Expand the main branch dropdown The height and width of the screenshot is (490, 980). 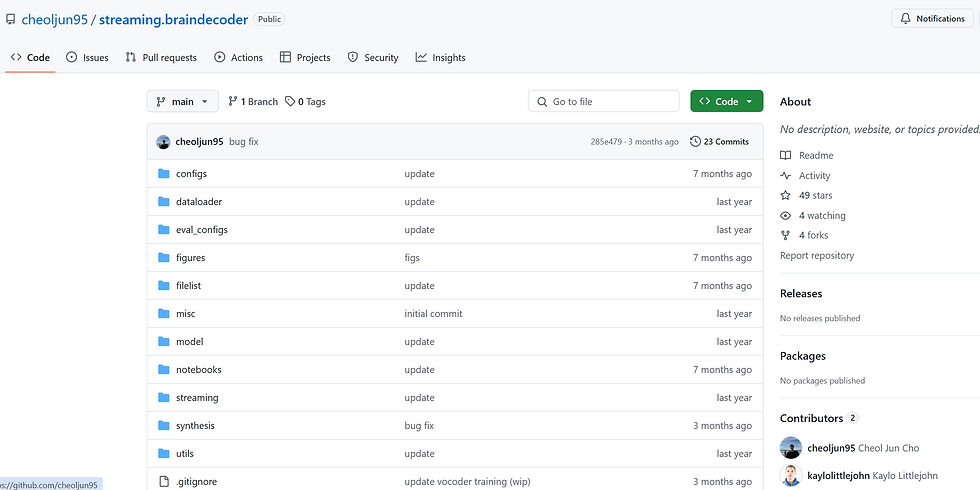point(182,101)
